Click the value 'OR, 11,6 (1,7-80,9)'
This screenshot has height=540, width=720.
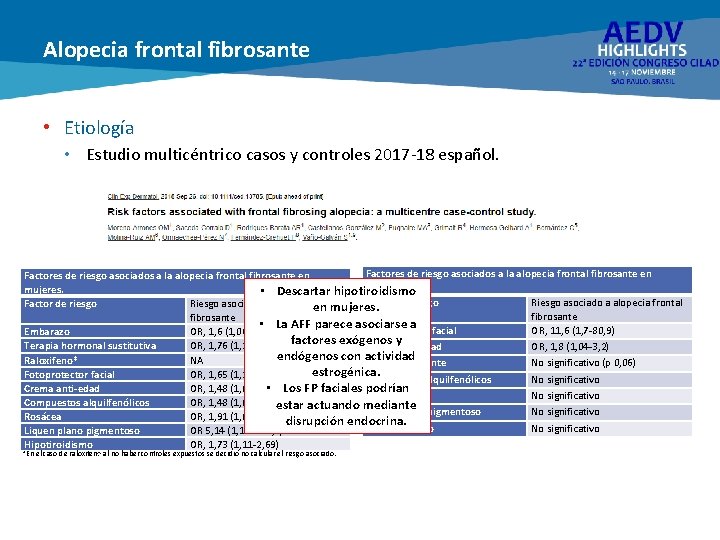pos(573,331)
